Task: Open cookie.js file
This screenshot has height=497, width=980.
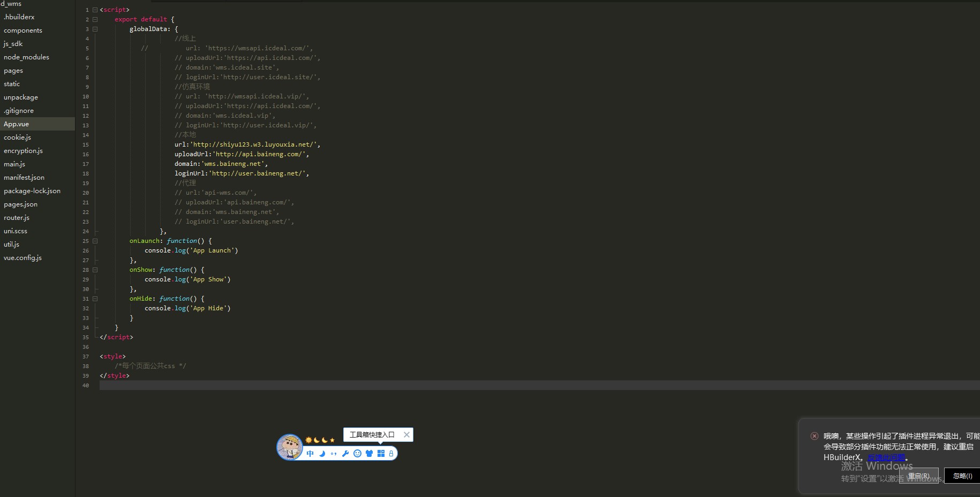Action: pyautogui.click(x=18, y=137)
